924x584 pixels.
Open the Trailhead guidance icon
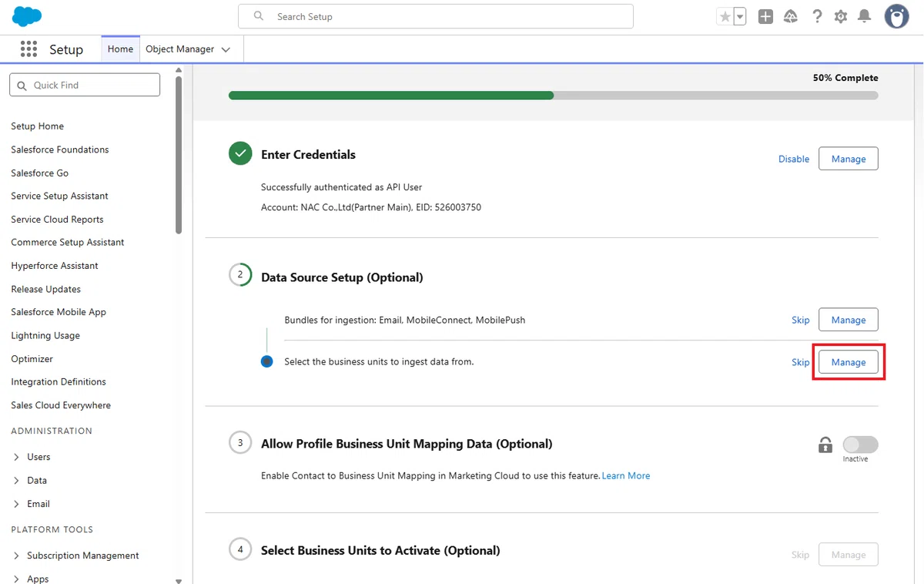(791, 16)
